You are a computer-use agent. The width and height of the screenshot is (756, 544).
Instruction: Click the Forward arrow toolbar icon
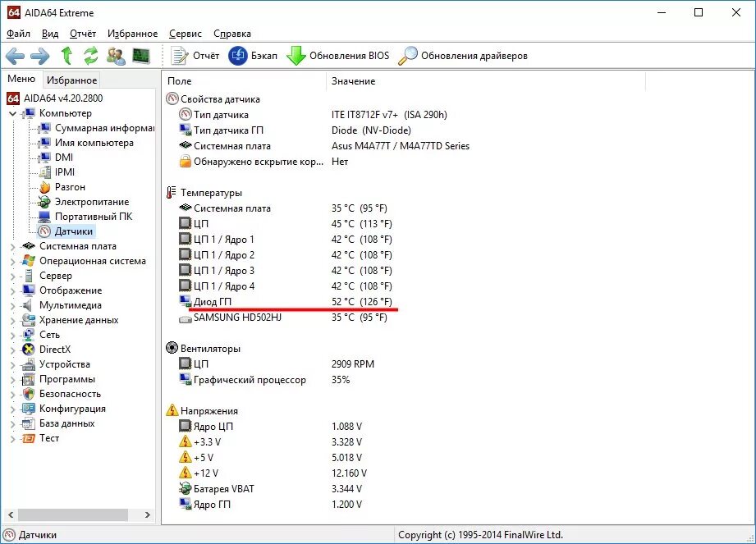tap(40, 56)
